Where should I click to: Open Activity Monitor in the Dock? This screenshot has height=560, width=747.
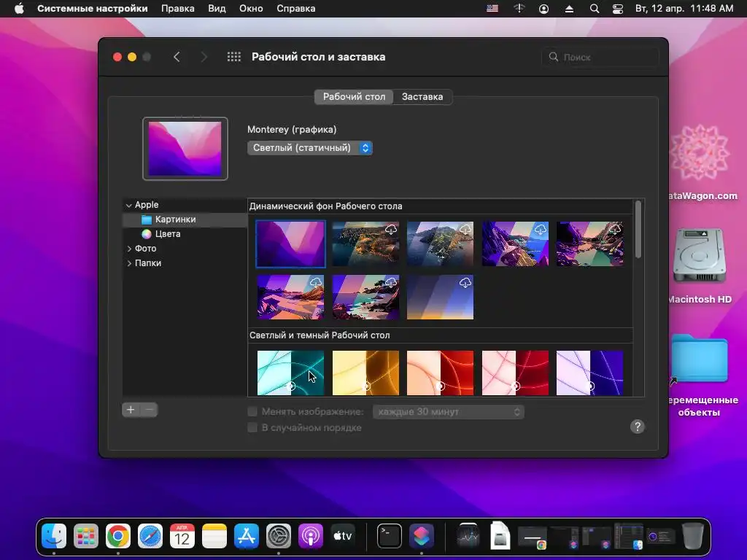coord(468,536)
